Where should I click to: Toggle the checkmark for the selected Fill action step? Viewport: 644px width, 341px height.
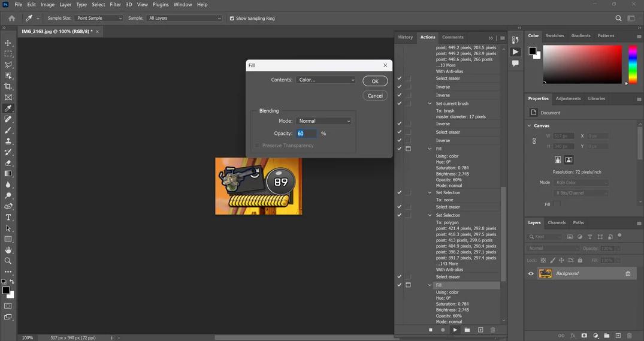click(400, 285)
